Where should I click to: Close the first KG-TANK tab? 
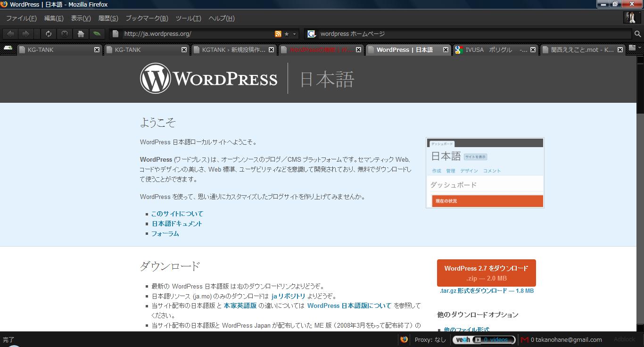click(x=97, y=50)
